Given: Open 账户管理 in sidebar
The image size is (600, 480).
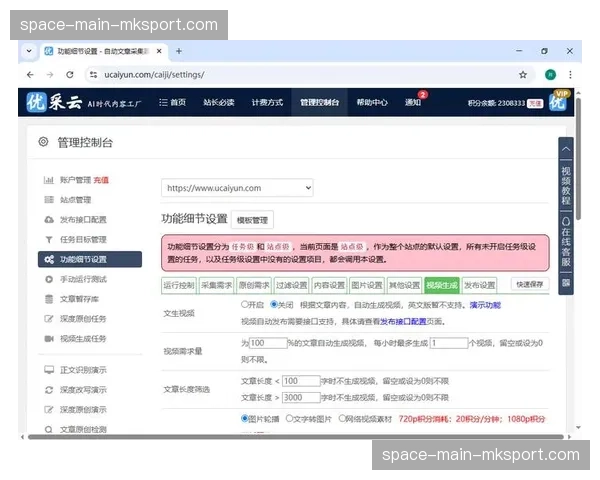Looking at the screenshot, I should (75, 180).
